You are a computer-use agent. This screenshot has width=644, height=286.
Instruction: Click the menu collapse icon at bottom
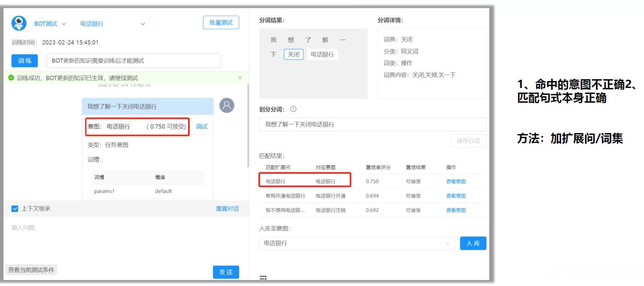[263, 278]
